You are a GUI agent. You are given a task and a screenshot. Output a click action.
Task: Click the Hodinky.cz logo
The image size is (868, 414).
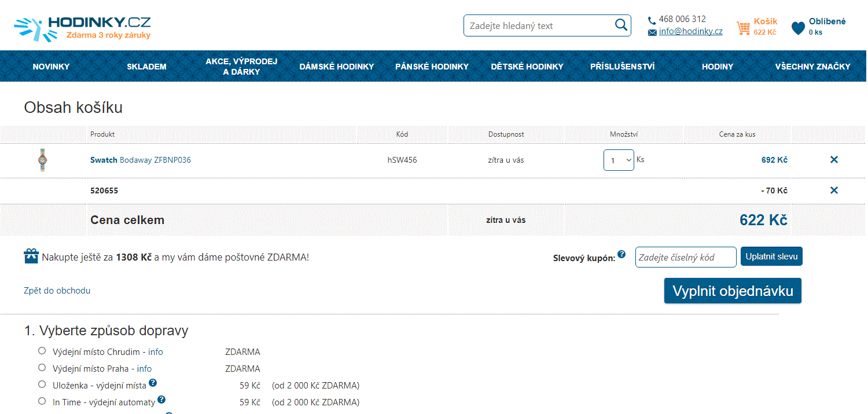pyautogui.click(x=82, y=28)
